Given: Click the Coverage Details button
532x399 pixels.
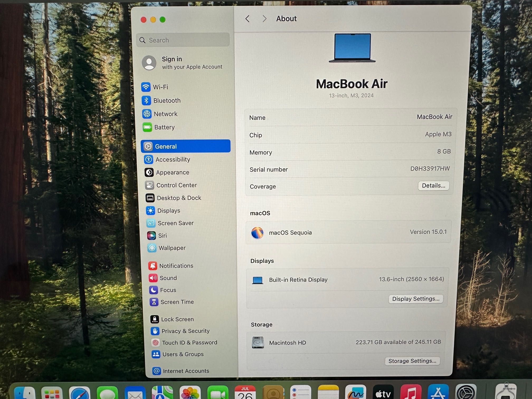Looking at the screenshot, I should [434, 186].
